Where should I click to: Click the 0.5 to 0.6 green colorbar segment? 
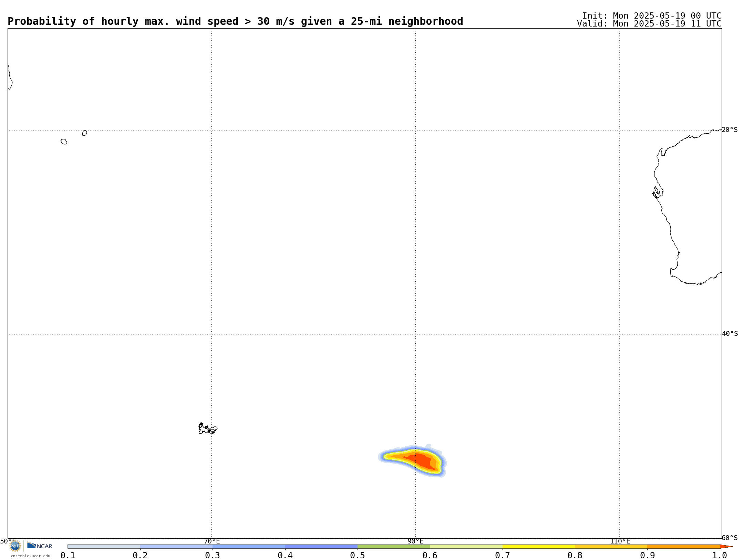point(394,547)
